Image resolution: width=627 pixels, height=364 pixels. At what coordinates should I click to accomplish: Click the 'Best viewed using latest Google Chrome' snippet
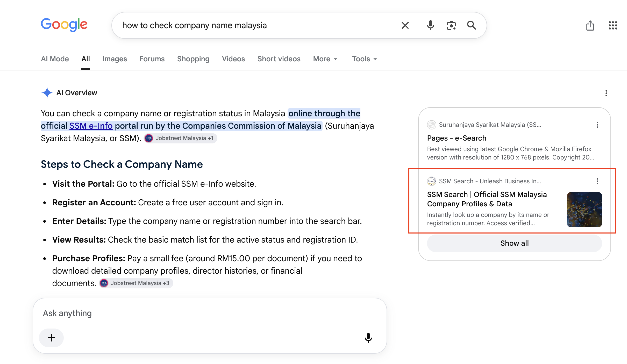(510, 153)
